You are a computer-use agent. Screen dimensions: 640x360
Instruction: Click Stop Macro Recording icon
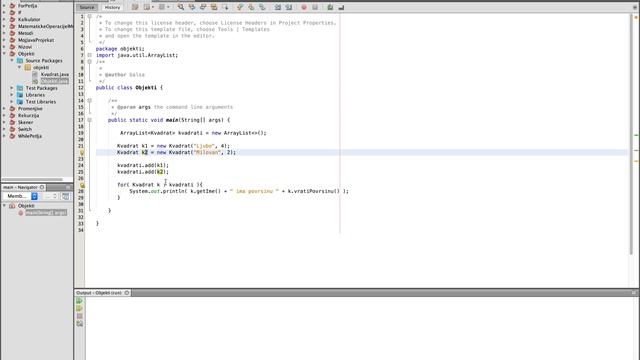(315, 7)
